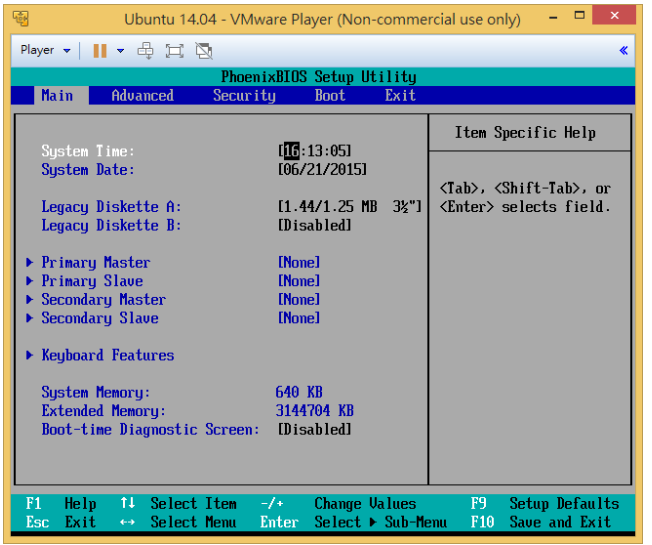The height and width of the screenshot is (545, 652).
Task: Click the F9 Setup Defaults legend
Action: [x=545, y=503]
